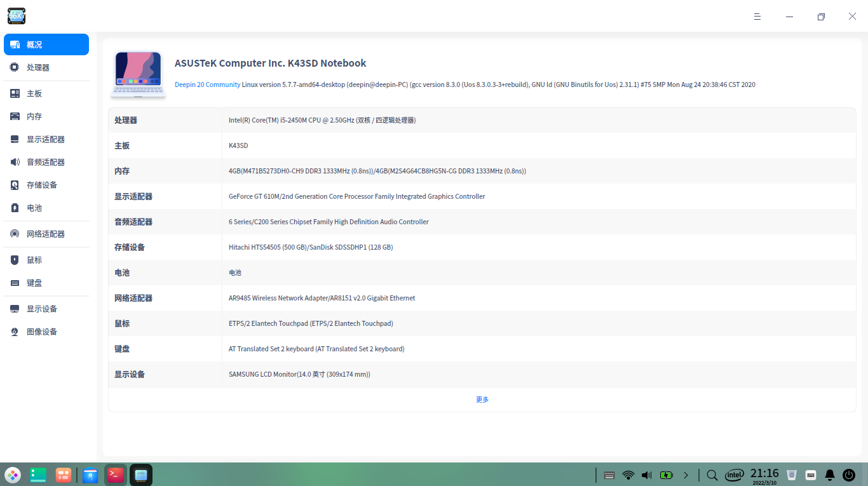Viewport: 868px width, 486px height.
Task: Click the keyboard layout icon next to trash
Action: coord(811,475)
